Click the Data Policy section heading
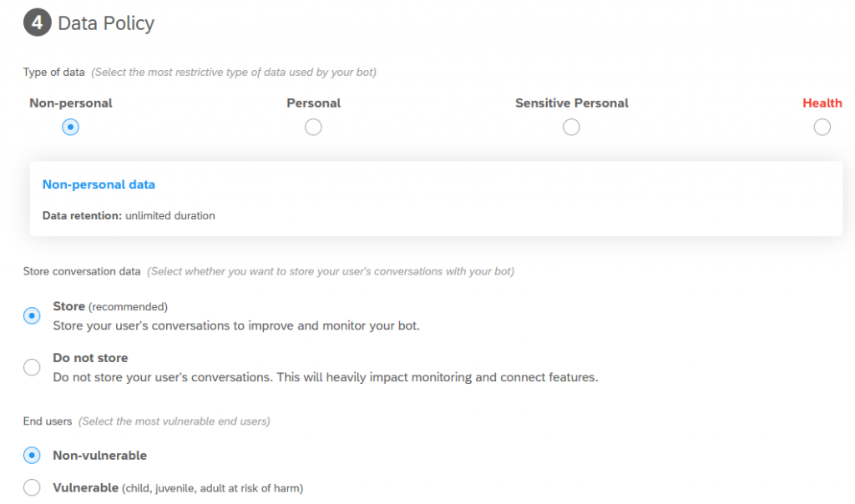 (x=106, y=23)
